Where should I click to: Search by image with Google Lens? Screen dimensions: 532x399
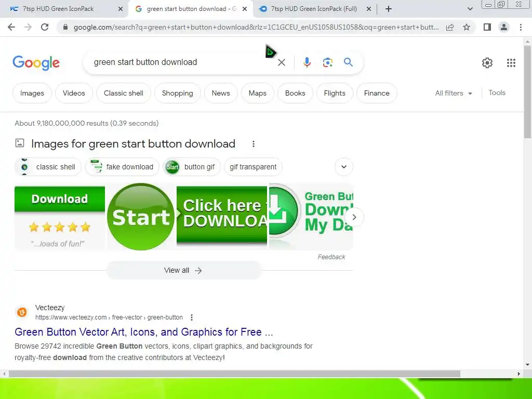(327, 62)
